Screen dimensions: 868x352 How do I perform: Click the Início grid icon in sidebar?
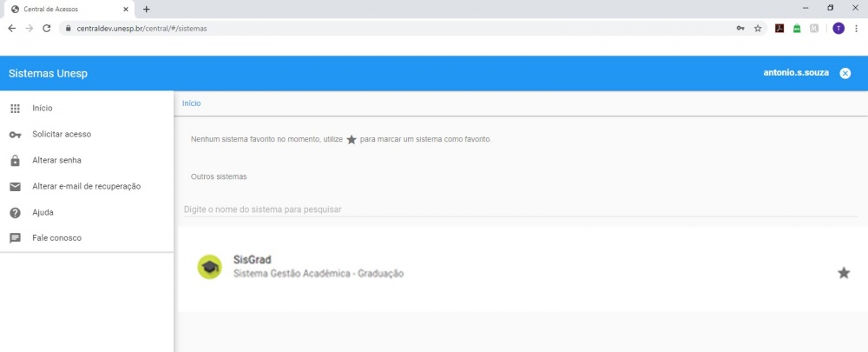[x=15, y=109]
